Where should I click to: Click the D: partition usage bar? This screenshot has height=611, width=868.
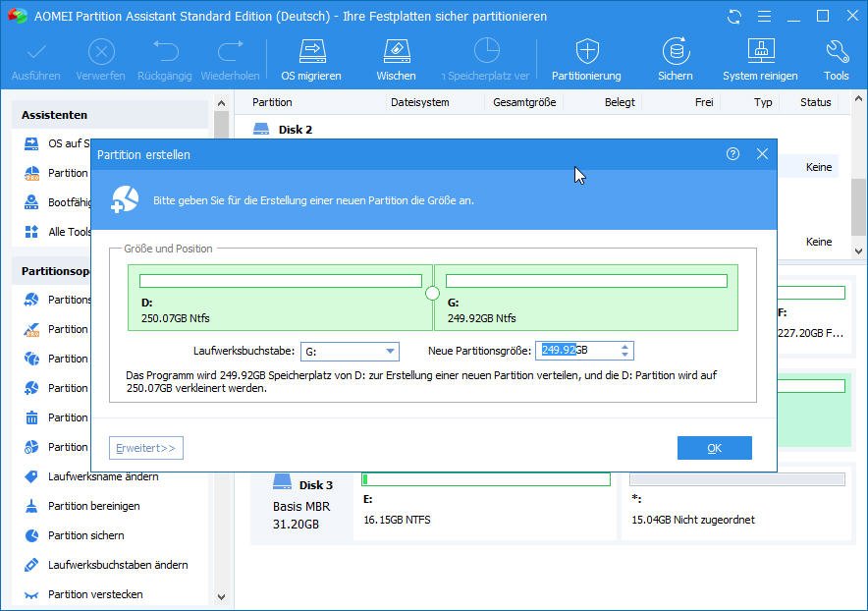click(x=281, y=281)
